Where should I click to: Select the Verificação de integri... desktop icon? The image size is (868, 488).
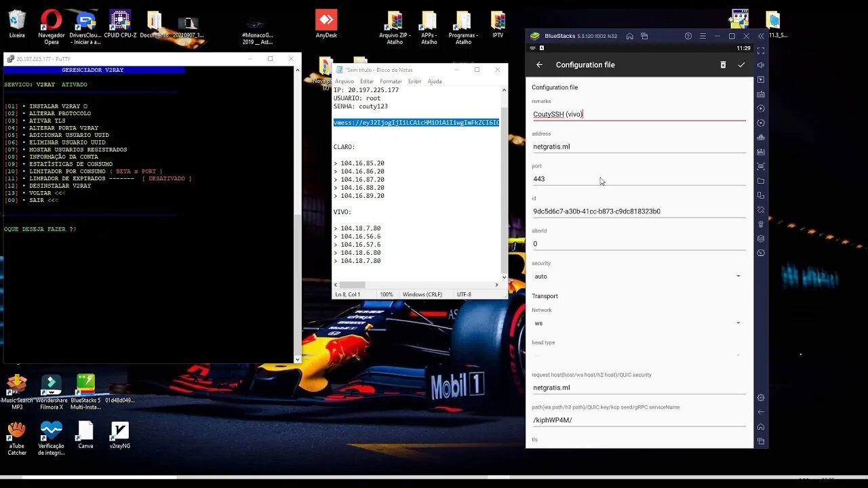pyautogui.click(x=52, y=439)
